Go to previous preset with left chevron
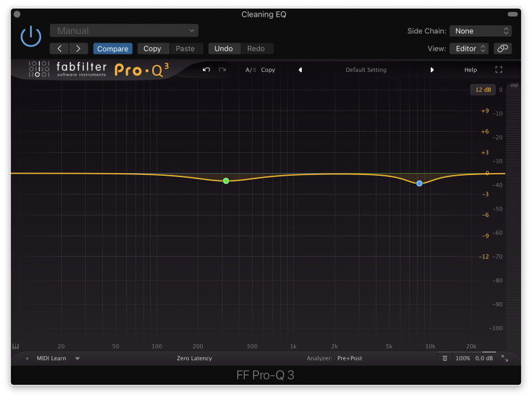 pos(59,49)
